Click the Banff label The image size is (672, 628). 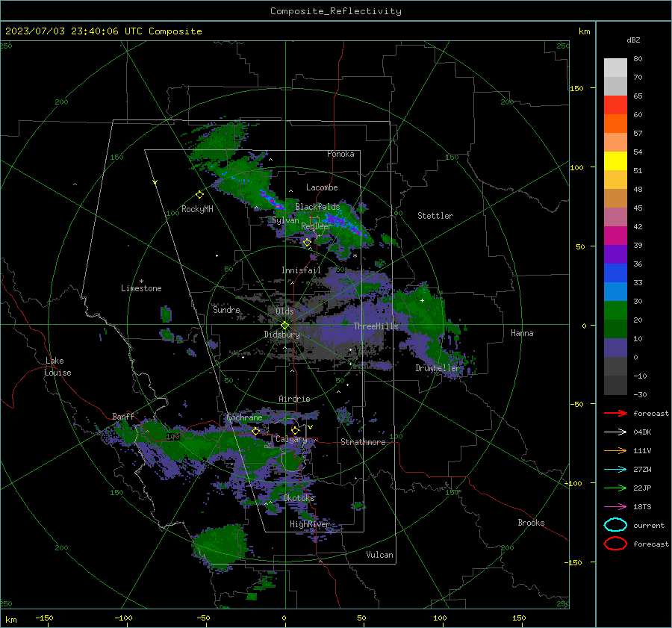pos(123,416)
